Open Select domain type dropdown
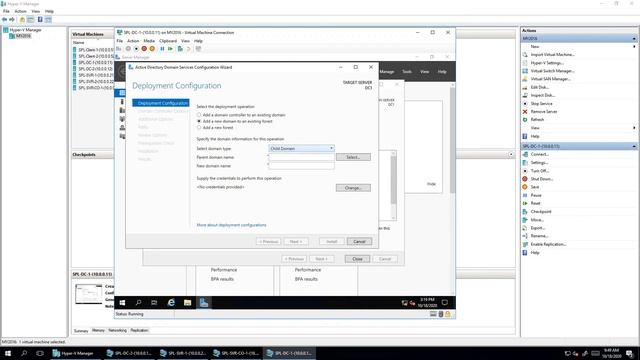640x360 pixels. [301, 149]
